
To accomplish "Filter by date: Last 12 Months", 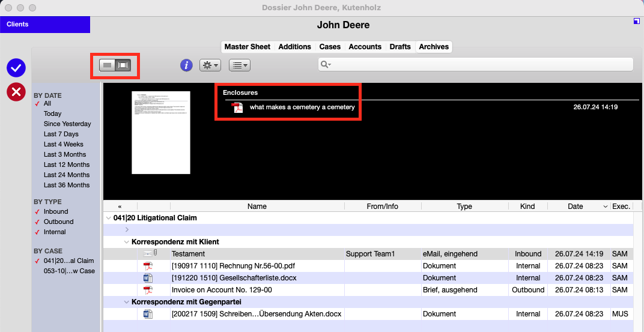I will (67, 164).
